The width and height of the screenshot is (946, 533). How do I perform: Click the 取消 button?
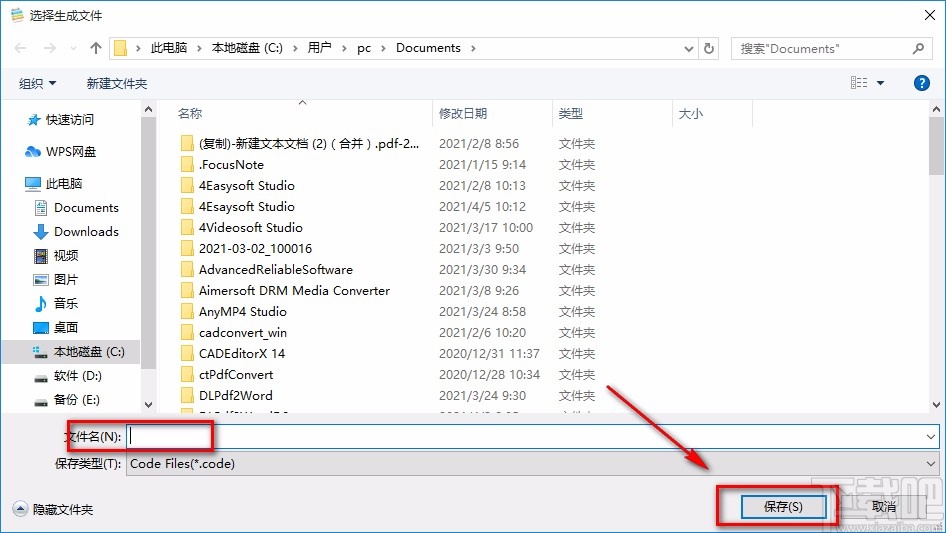coord(884,507)
